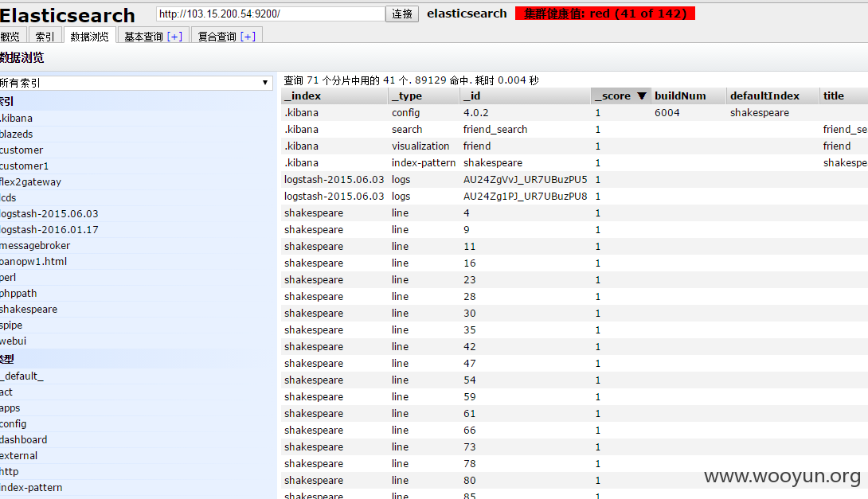Image resolution: width=868 pixels, height=499 pixels.
Task: Click the Elasticsearch title heading
Action: [x=68, y=15]
